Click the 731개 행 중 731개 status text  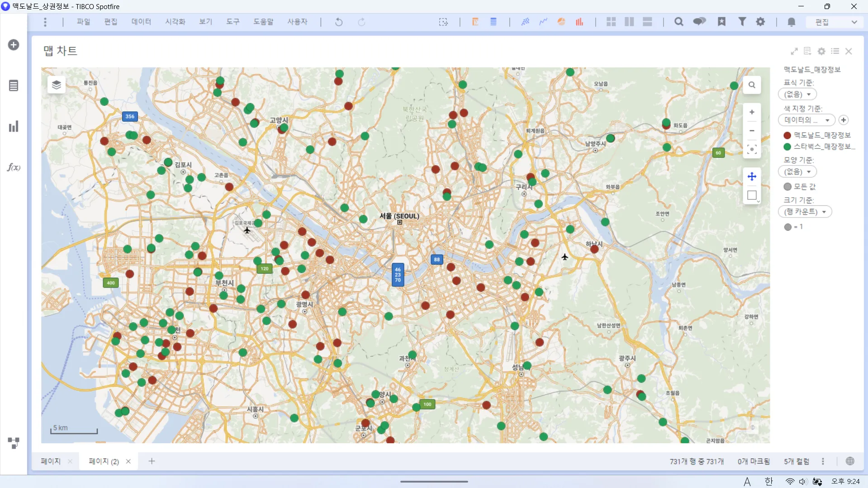coord(697,461)
